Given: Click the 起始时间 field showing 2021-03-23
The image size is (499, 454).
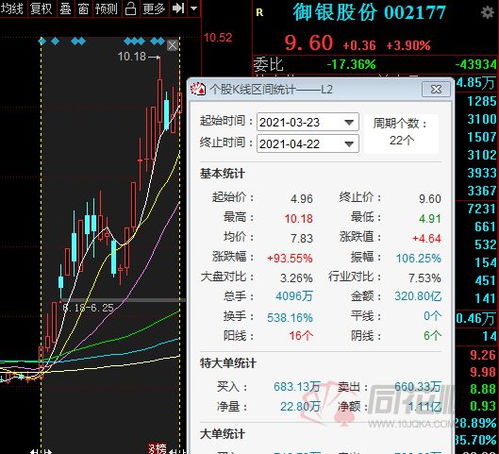Looking at the screenshot, I should (x=307, y=122).
